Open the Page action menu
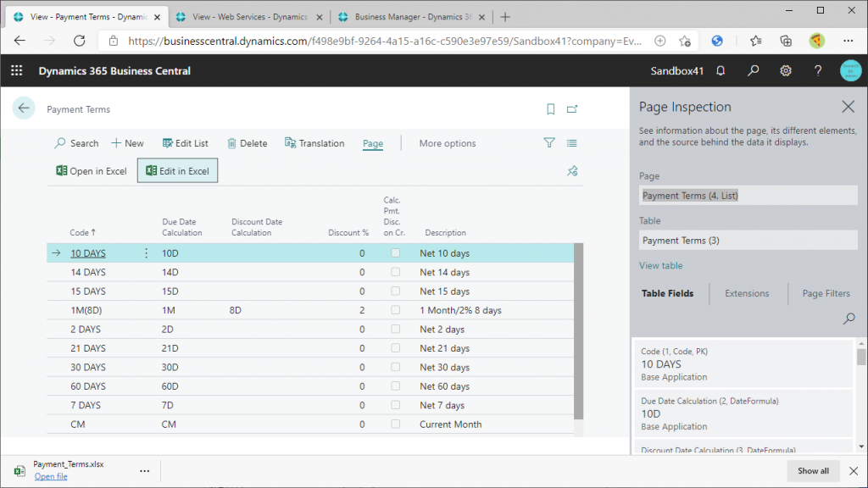 tap(373, 143)
